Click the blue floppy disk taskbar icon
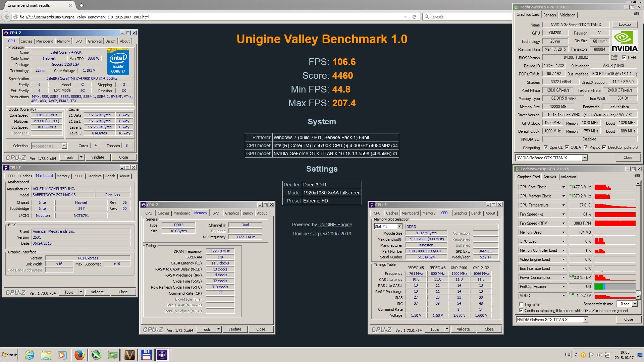The width and height of the screenshot is (644, 362). [146, 355]
